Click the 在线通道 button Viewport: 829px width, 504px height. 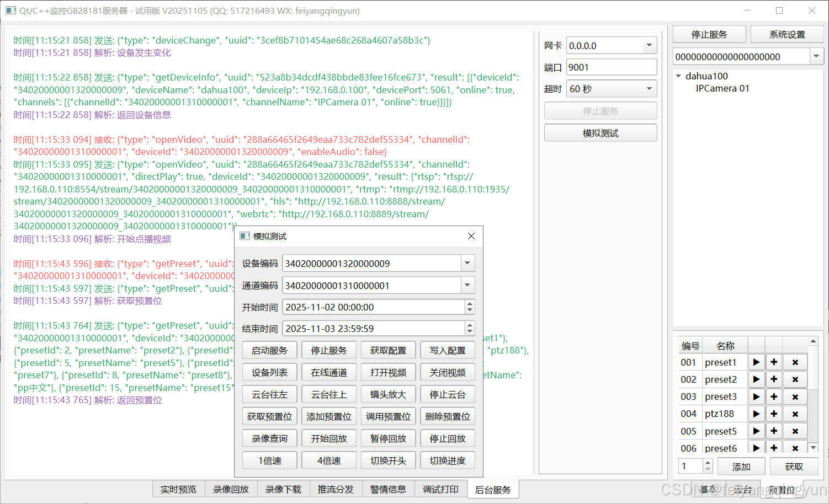point(329,372)
